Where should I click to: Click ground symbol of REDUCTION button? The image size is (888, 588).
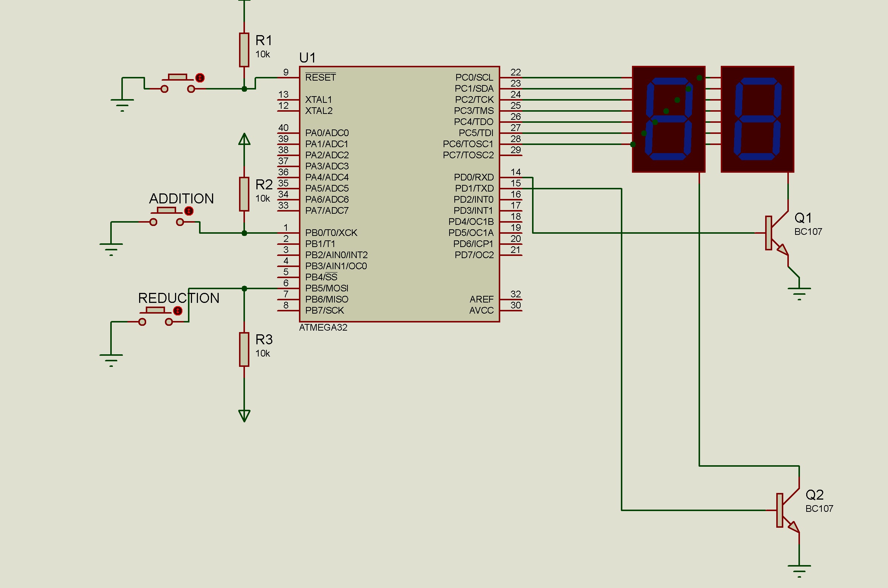(111, 360)
